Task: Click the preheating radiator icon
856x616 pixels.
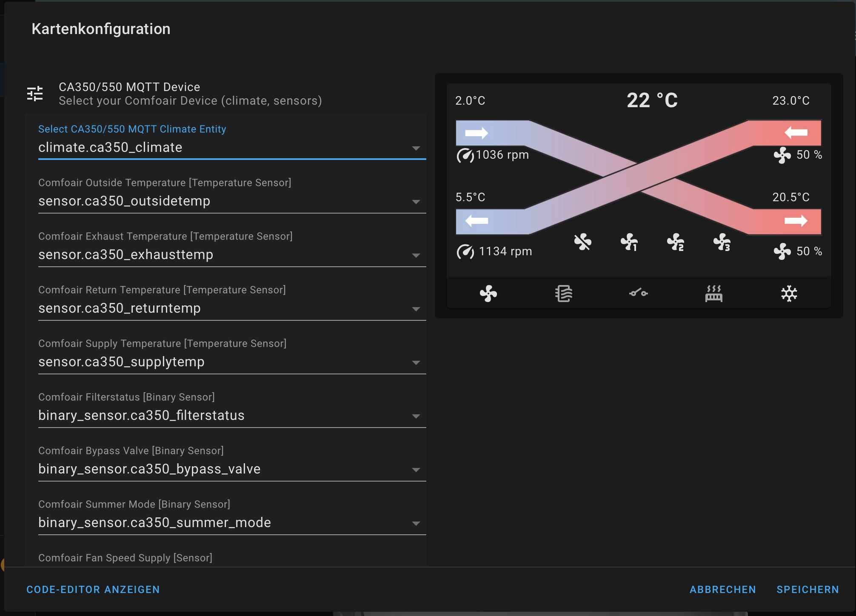Action: pos(713,294)
